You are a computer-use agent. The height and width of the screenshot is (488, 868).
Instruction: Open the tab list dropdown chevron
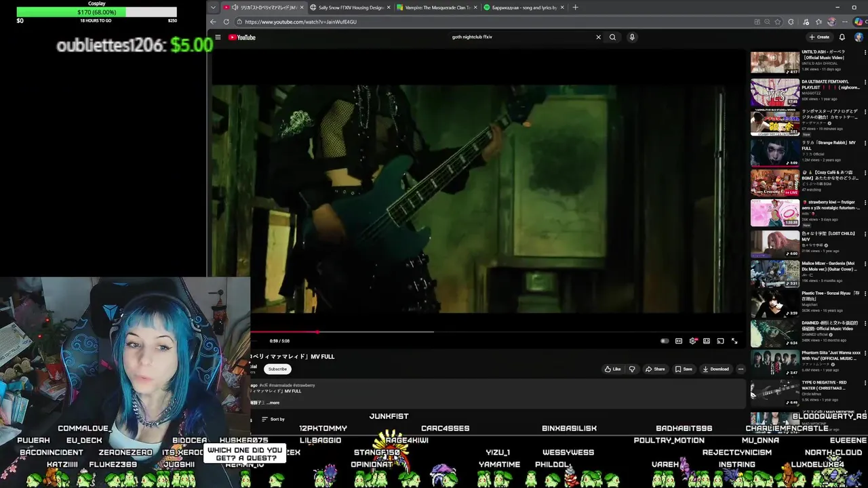[x=213, y=7]
